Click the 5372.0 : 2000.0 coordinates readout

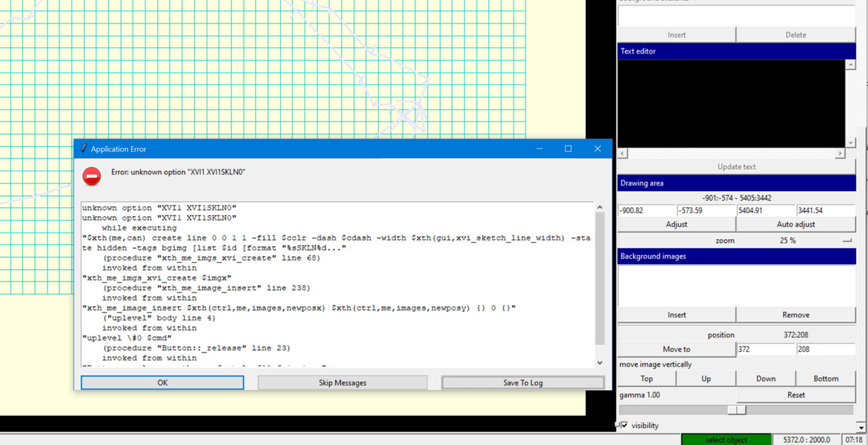806,439
